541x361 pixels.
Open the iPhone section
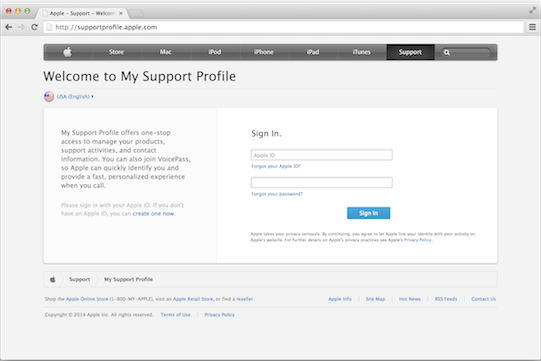click(264, 52)
